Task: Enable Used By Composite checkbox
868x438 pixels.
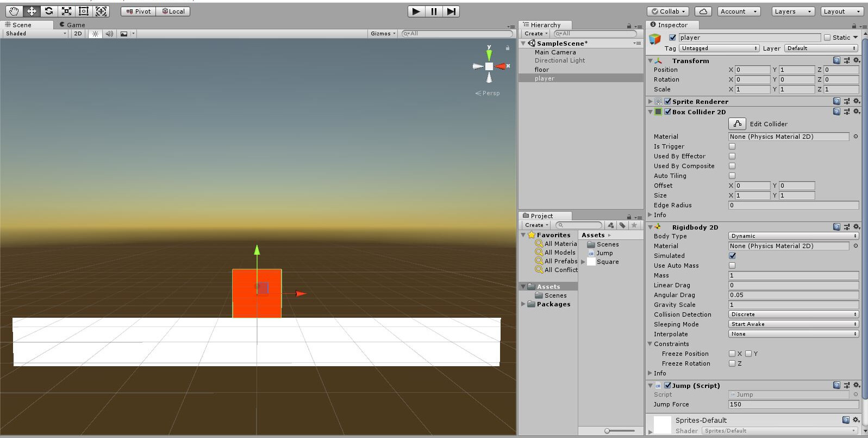Action: [732, 166]
